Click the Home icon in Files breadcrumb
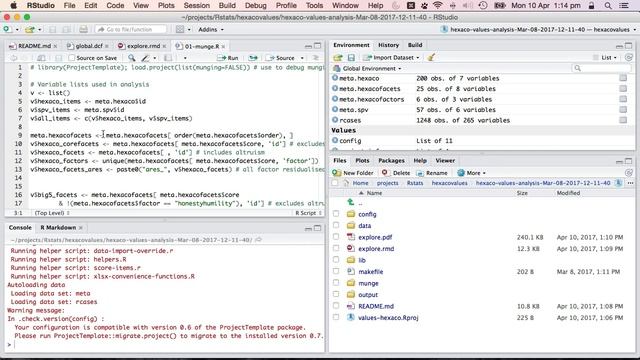The image size is (640, 360). click(347, 183)
